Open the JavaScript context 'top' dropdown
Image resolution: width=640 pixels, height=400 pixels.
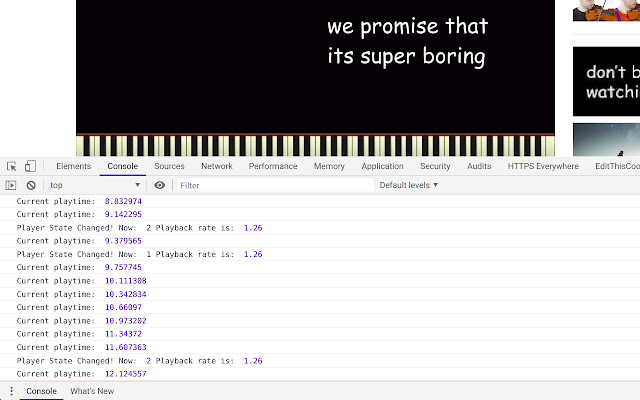[95, 185]
